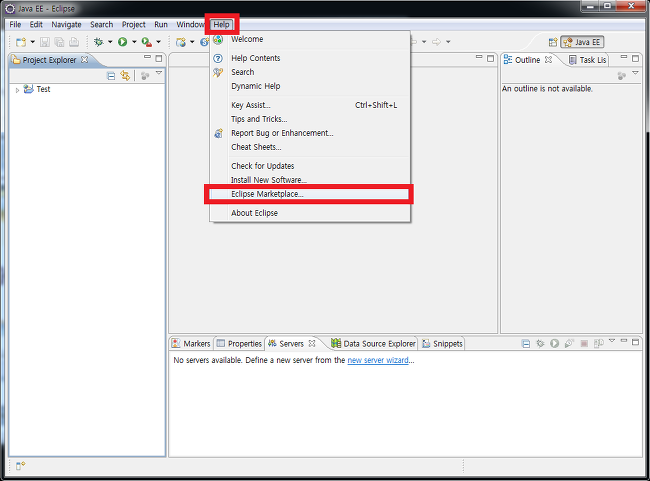The image size is (650, 481).
Task: Click the Servers view debug start icon
Action: [540, 343]
